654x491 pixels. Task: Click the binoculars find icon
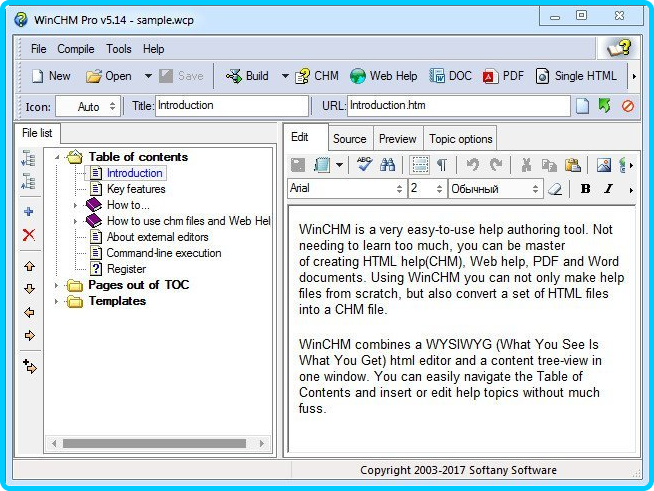pyautogui.click(x=388, y=165)
